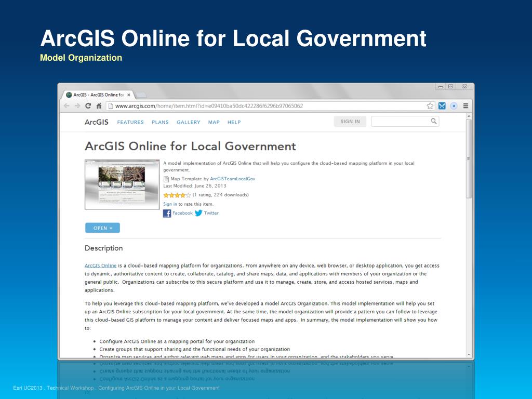Click the browser back arrow
Screen dimensions: 532x399
click(66, 106)
